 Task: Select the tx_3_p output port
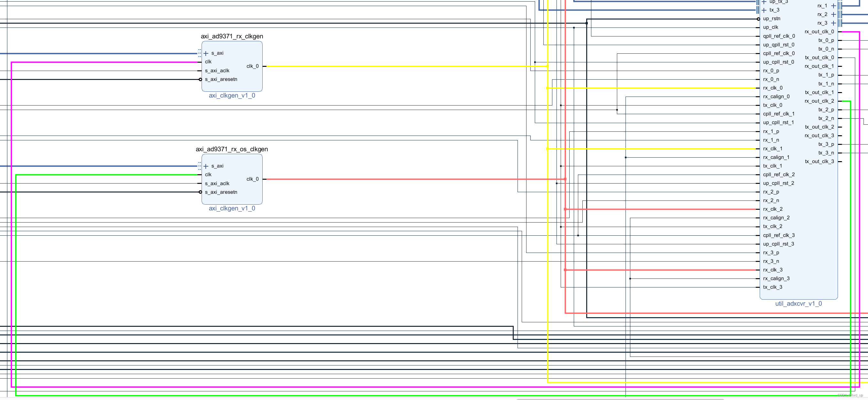point(826,144)
